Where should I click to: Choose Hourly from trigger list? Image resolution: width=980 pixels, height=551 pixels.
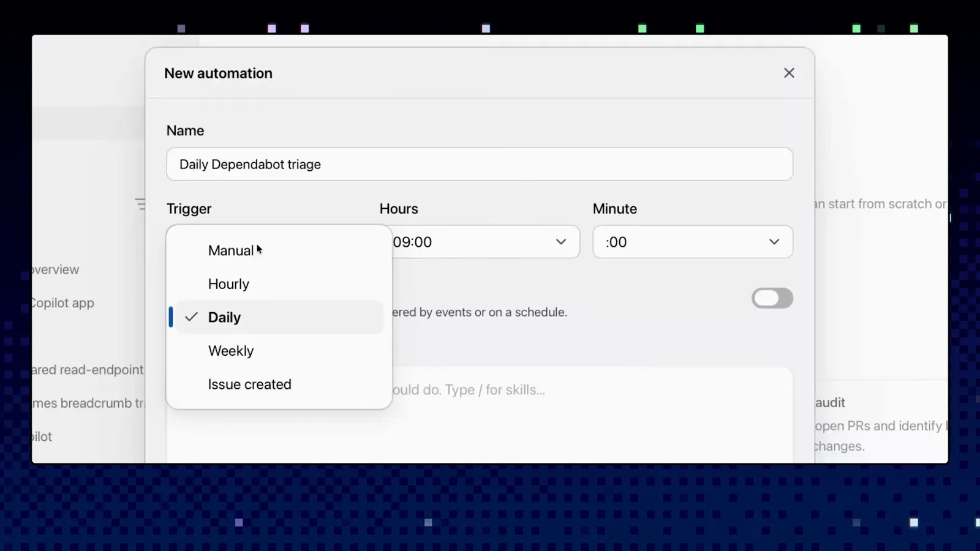279,284
